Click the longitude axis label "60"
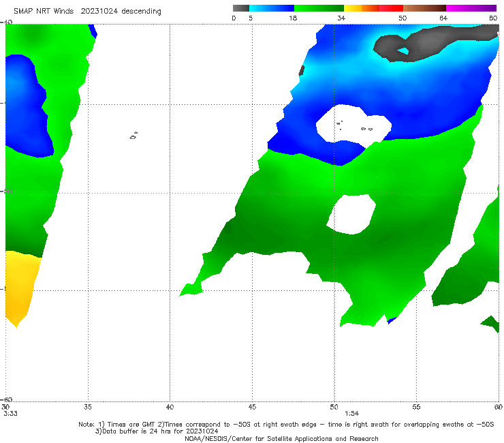Image resolution: width=504 pixels, height=443 pixels. pos(499,407)
